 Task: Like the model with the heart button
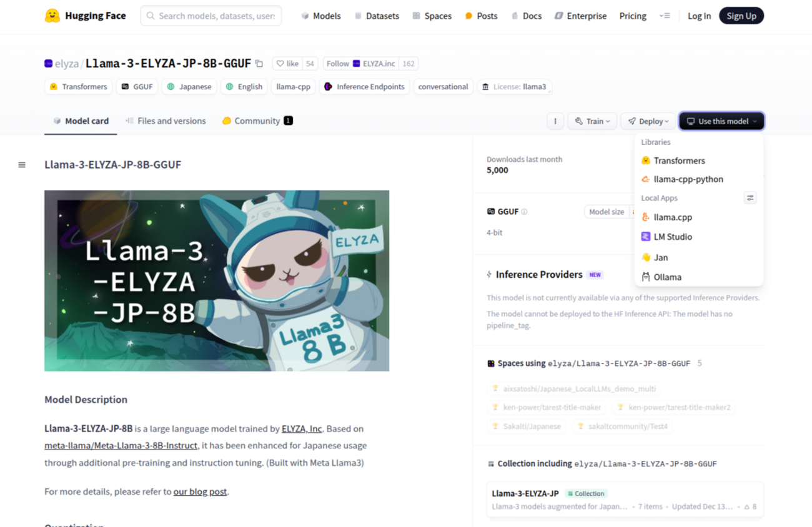pos(287,64)
